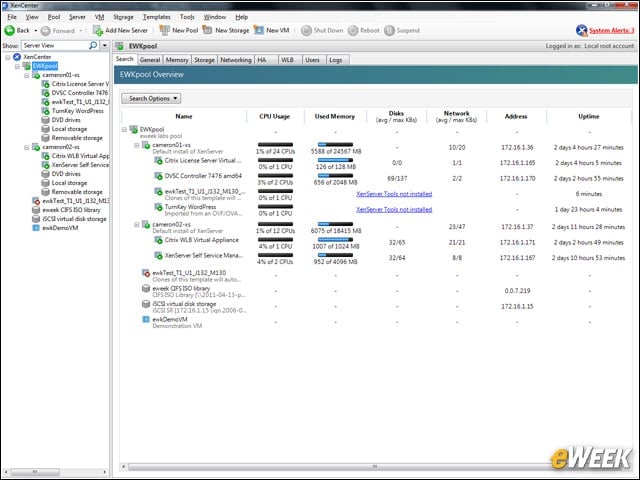Image resolution: width=640 pixels, height=480 pixels.
Task: Collapse cameron02-xs node in sidebar tree
Action: pyautogui.click(x=27, y=147)
